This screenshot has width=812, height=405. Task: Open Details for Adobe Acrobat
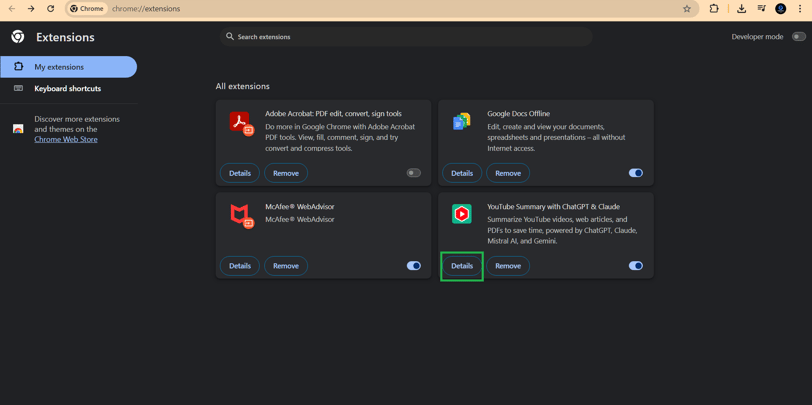click(x=240, y=173)
